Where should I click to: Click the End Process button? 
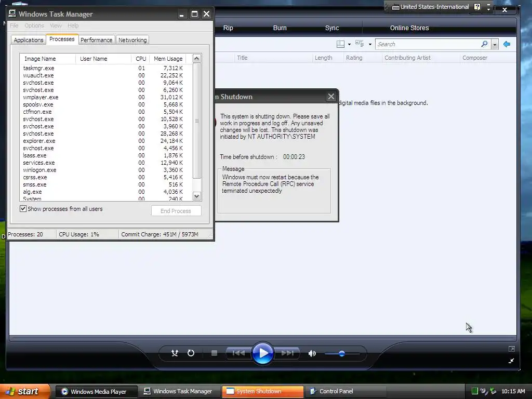[x=176, y=211]
